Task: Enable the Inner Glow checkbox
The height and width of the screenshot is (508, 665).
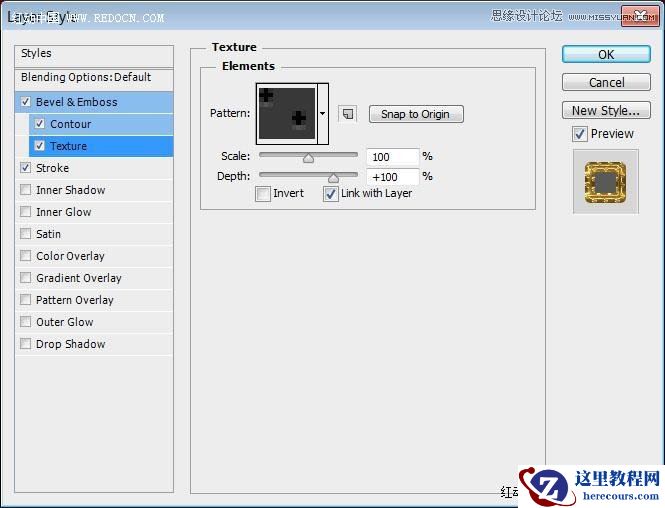Action: (x=25, y=212)
